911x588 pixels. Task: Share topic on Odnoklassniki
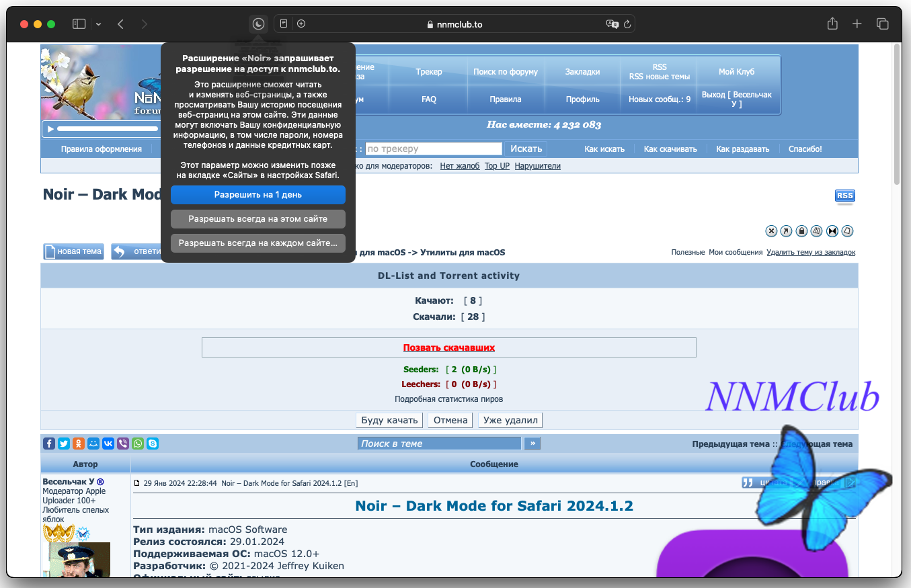(x=79, y=444)
